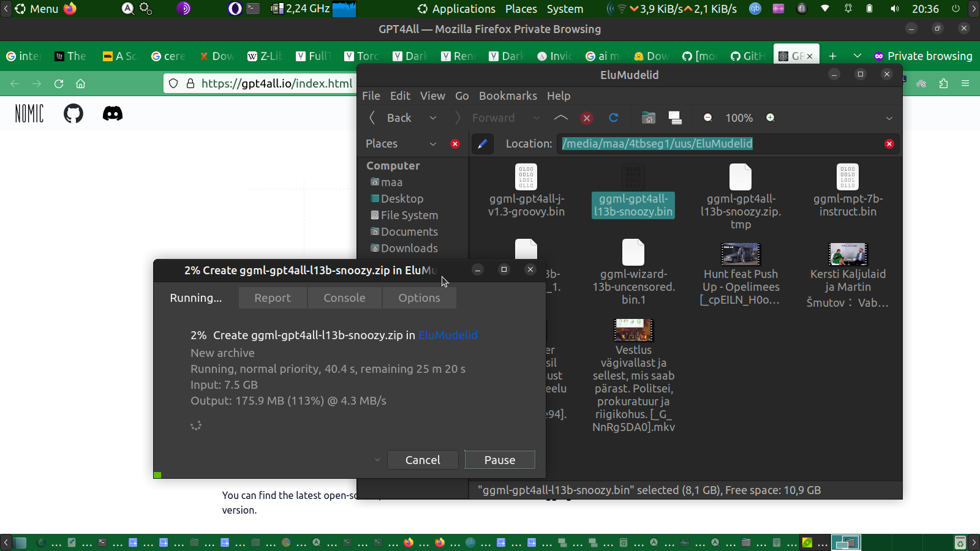Go to Firefox home page
Viewport: 980px width, 551px height.
80,83
